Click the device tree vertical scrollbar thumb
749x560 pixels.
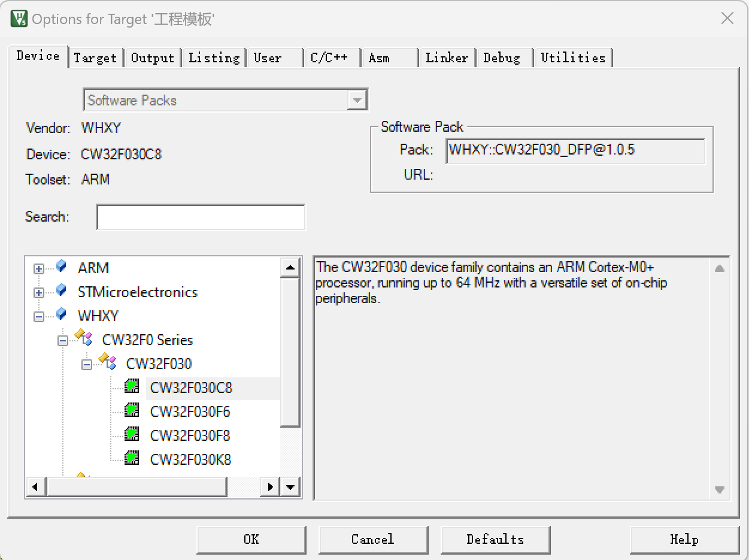click(x=290, y=352)
